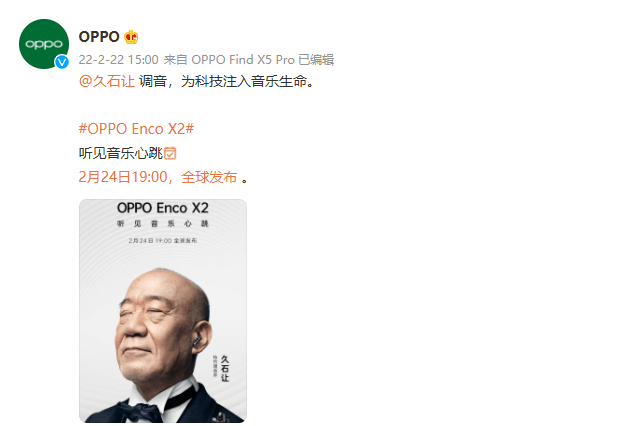This screenshot has width=637, height=426.
Task: Click the post text 为科技注入音乐生命
Action: click(x=244, y=81)
